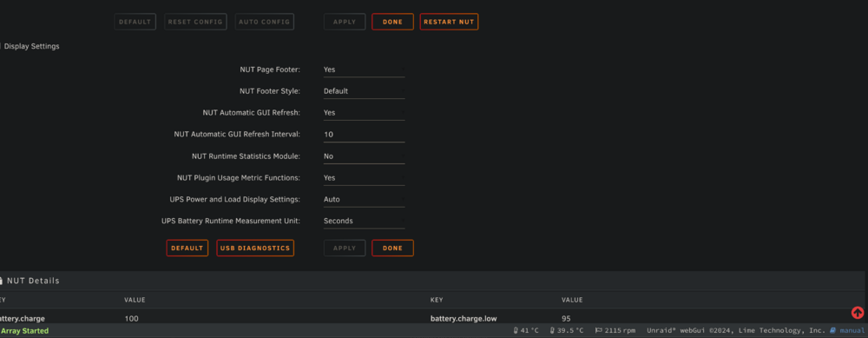Click the top DONE button next to RESTART NUT
Screen dimensions: 868x338
coord(392,23)
